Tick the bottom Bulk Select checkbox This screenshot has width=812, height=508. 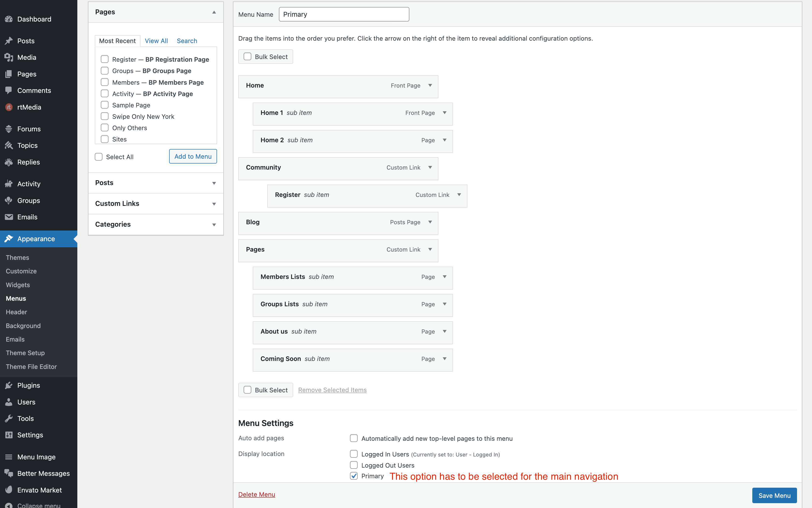247,390
